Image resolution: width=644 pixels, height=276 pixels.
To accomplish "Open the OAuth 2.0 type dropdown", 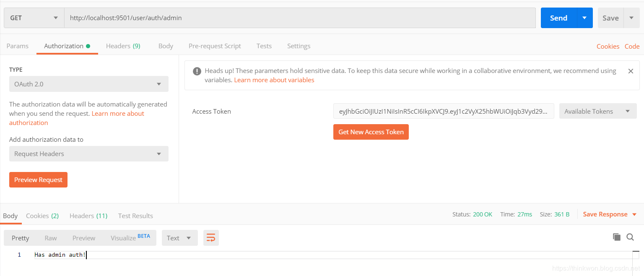I will coord(89,84).
